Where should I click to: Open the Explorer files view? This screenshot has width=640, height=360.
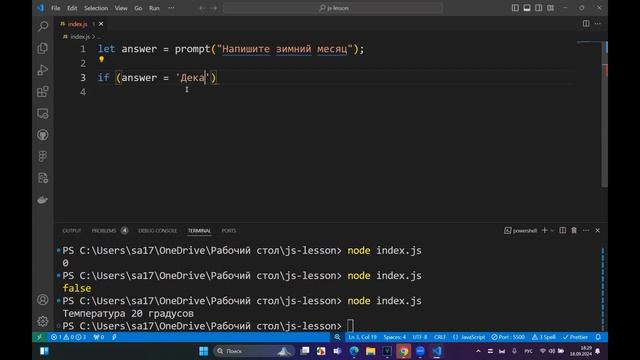[x=42, y=48]
